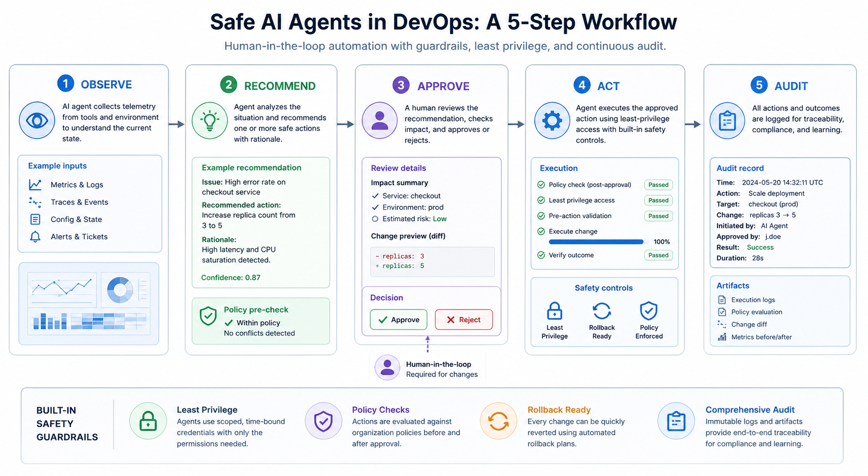
Task: Click the Approve button
Action: pos(398,320)
